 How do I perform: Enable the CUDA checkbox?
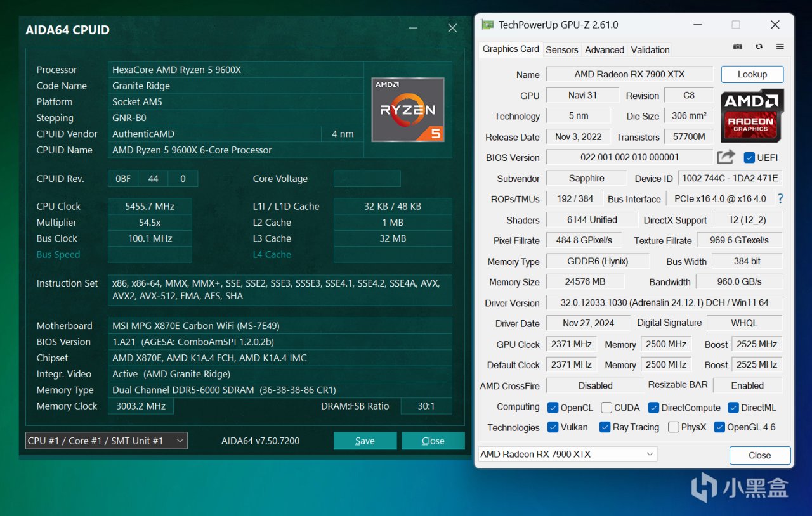606,408
